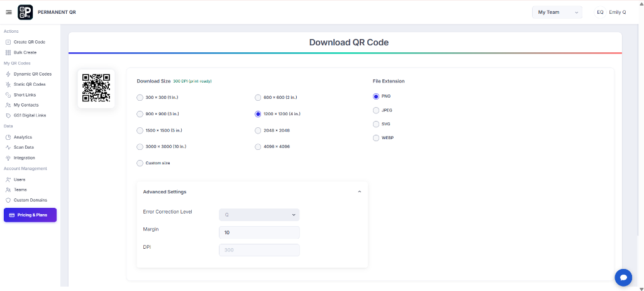Select 4096 × 4096 size option
This screenshot has width=644, height=291.
click(x=258, y=147)
